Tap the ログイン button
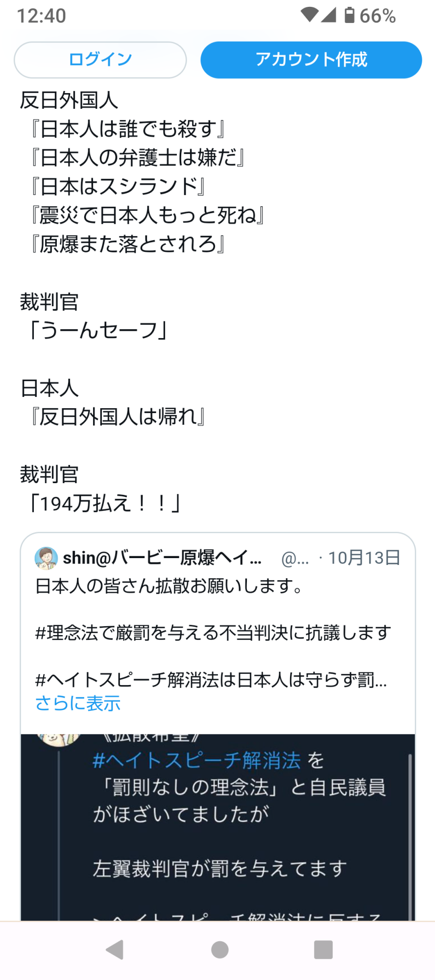The height and width of the screenshot is (980, 435). coord(100,60)
